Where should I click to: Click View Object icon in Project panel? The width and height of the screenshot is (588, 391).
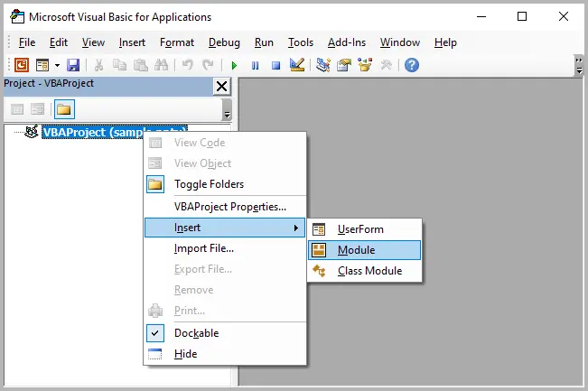coord(38,109)
